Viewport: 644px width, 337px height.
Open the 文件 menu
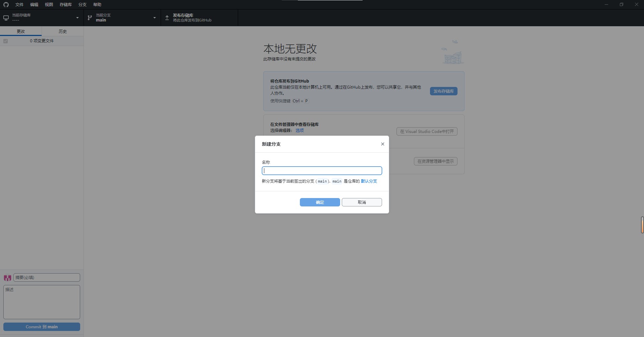tap(19, 5)
